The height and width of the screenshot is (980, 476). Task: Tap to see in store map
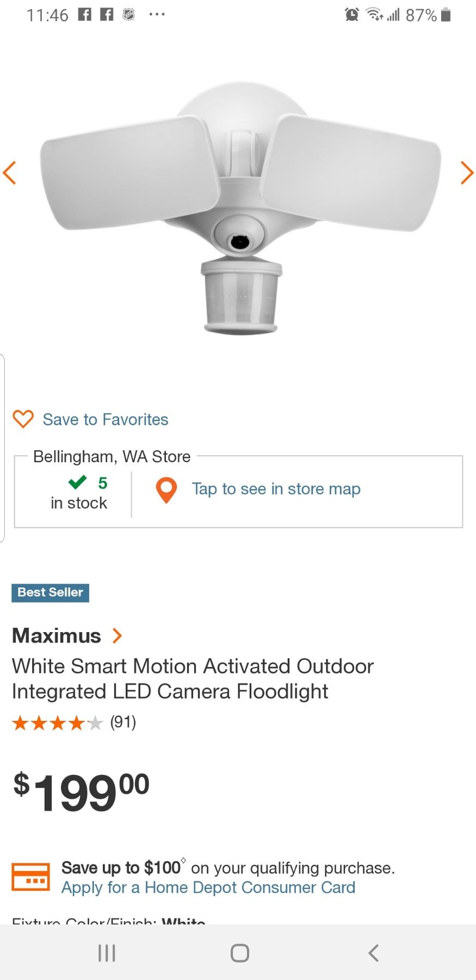(276, 489)
